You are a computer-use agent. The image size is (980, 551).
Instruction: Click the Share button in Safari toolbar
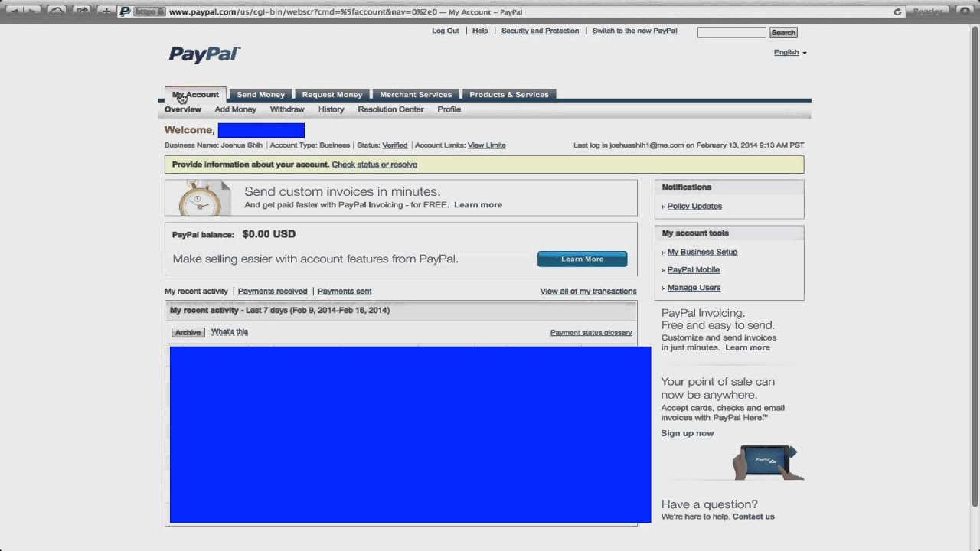pyautogui.click(x=81, y=11)
